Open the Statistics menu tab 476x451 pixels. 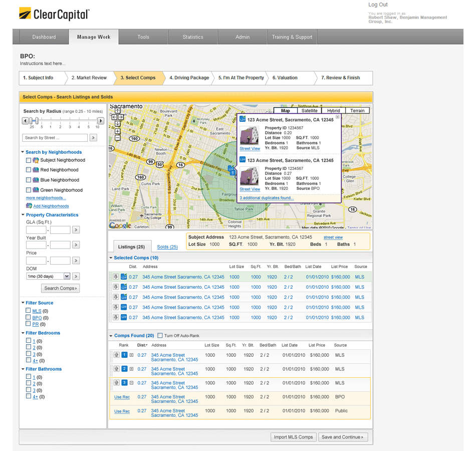(193, 37)
